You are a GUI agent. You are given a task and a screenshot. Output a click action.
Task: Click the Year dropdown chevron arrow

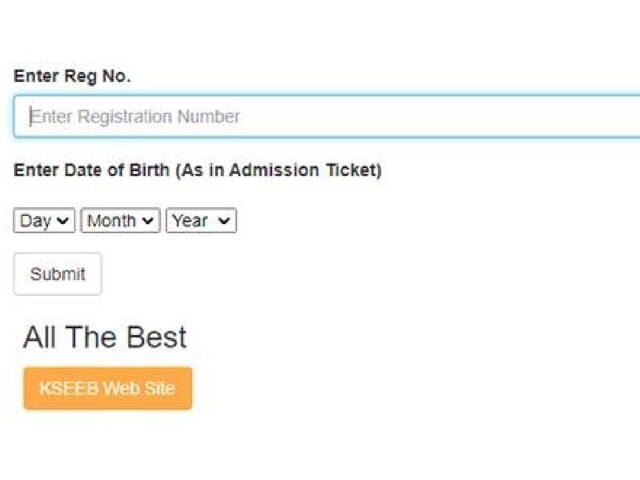click(x=224, y=221)
